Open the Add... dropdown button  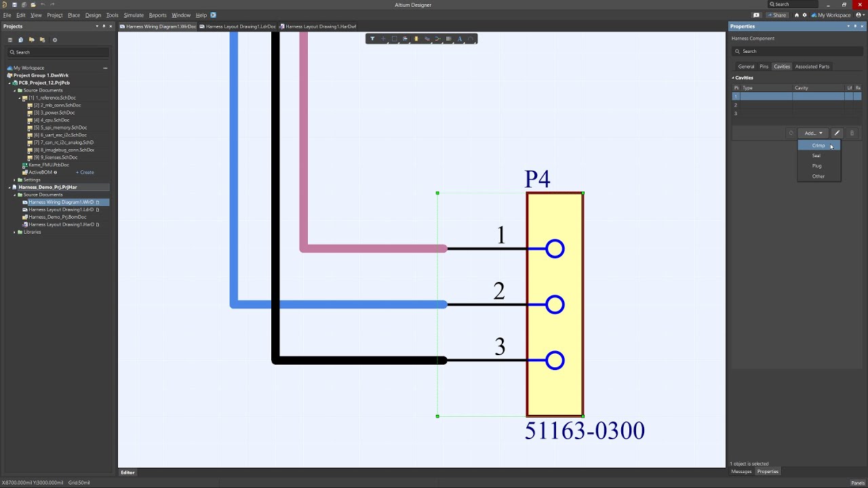(x=813, y=133)
